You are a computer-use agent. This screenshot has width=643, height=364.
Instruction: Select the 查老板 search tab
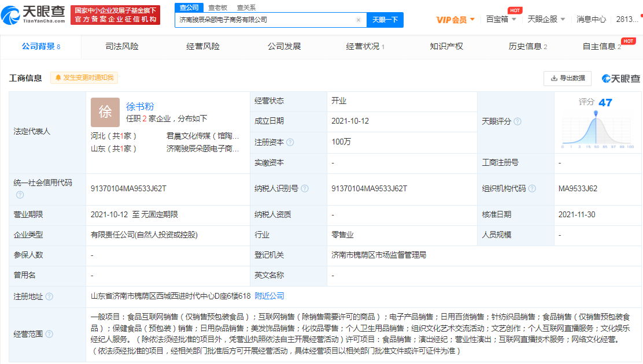click(x=218, y=8)
